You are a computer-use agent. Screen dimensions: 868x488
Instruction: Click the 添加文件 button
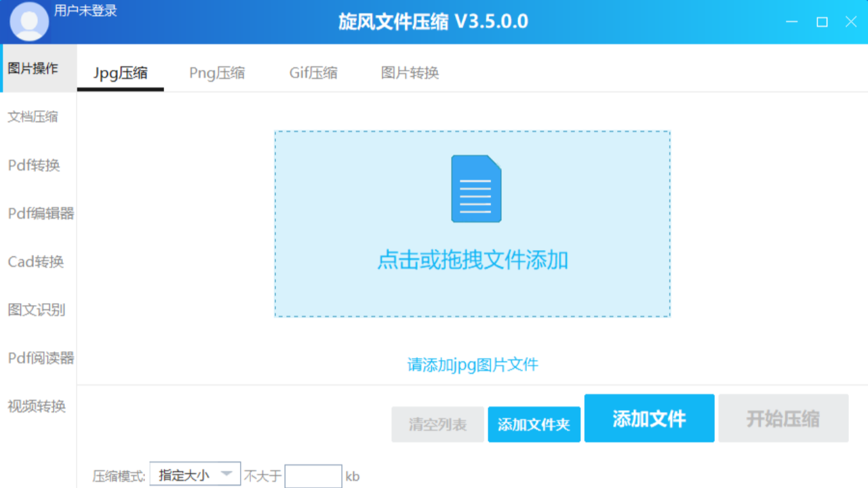650,418
